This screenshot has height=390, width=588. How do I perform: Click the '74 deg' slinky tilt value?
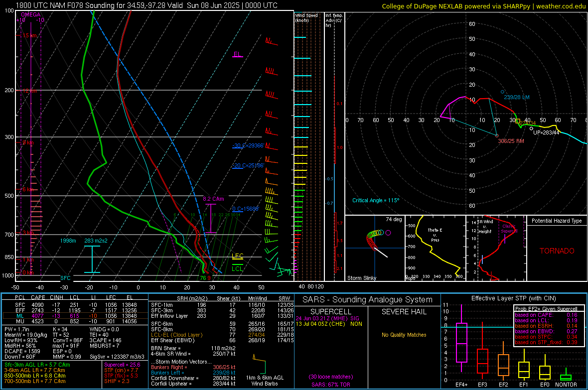394,219
